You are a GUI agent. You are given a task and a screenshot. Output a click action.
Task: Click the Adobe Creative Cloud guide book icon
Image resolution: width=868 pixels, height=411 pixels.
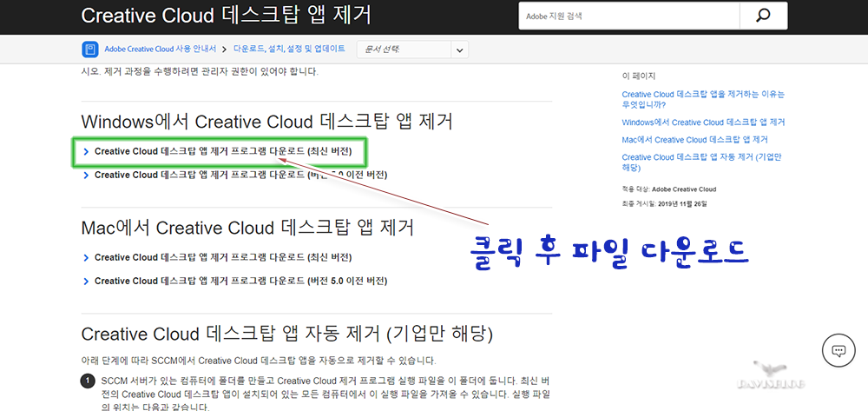(90, 50)
